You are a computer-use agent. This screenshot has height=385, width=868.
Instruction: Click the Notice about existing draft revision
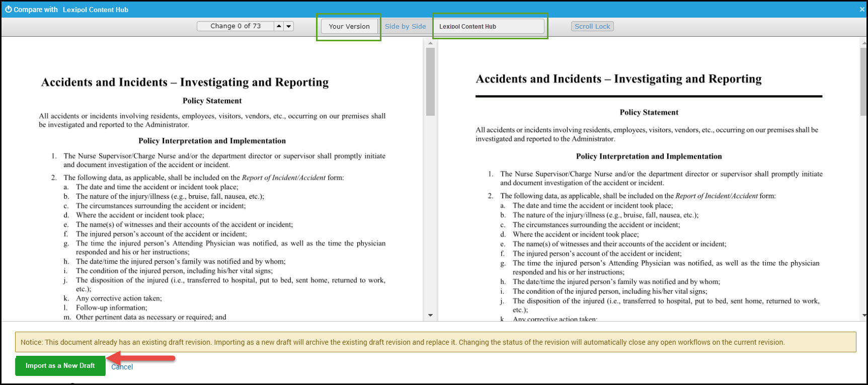(435, 342)
